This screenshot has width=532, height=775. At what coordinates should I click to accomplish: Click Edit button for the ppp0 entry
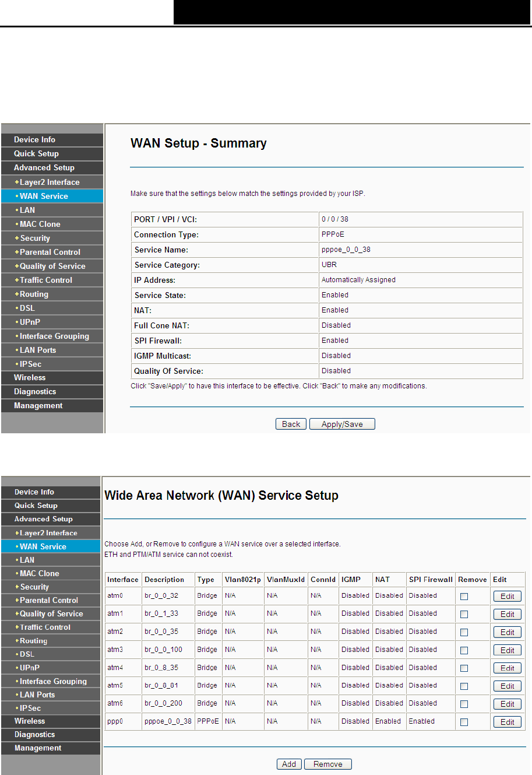point(508,722)
